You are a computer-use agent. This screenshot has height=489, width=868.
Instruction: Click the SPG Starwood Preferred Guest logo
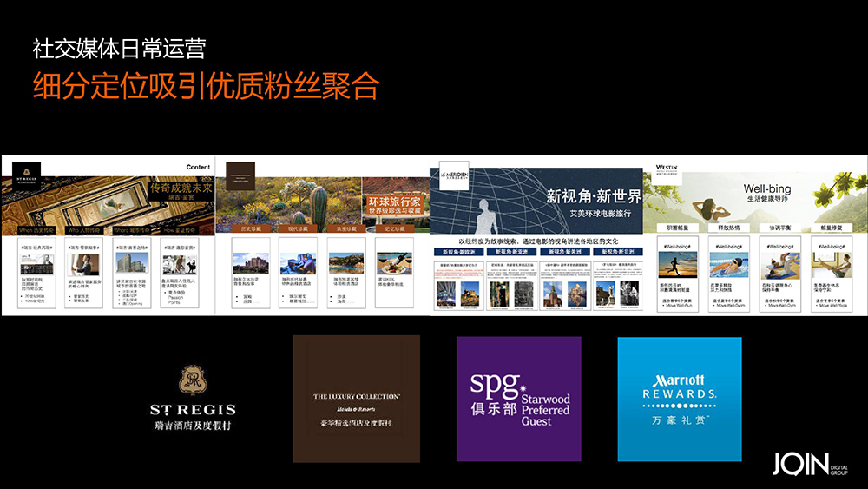point(519,399)
